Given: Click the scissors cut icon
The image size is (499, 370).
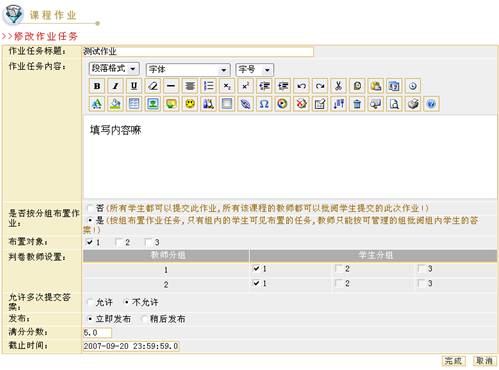Looking at the screenshot, I should point(338,86).
